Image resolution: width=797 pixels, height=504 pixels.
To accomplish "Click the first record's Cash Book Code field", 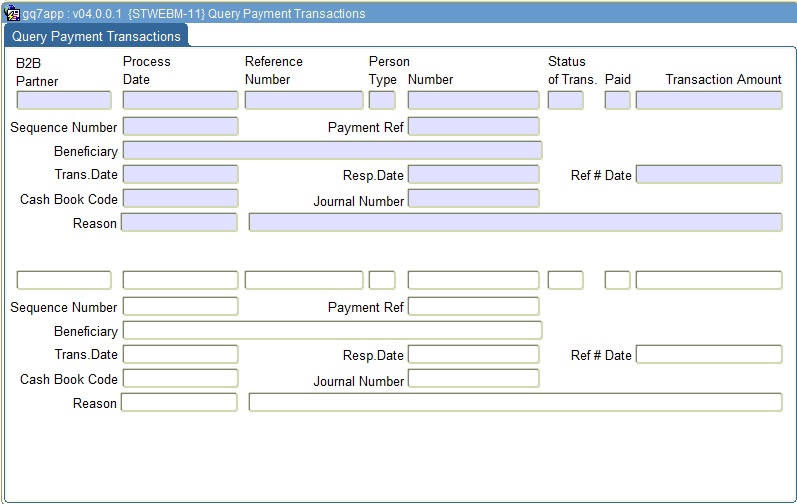I will point(180,198).
